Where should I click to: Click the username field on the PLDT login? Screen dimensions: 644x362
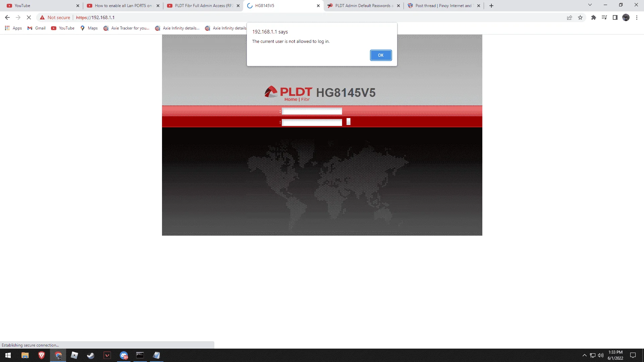(x=312, y=111)
